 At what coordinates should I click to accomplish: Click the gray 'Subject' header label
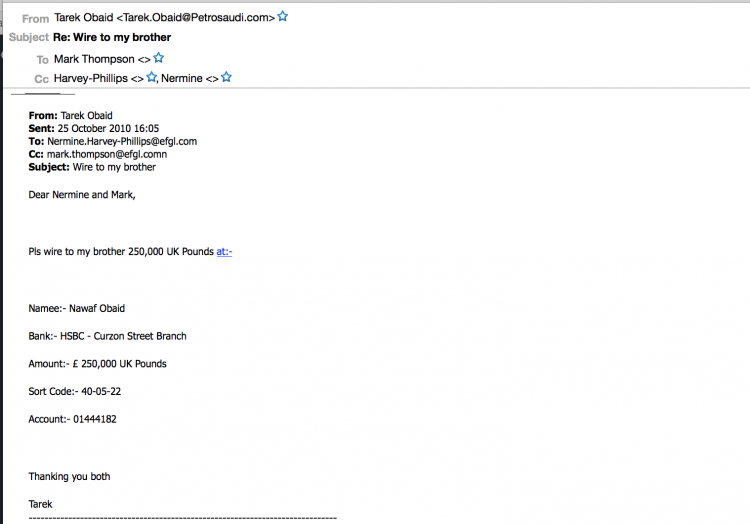coord(29,37)
